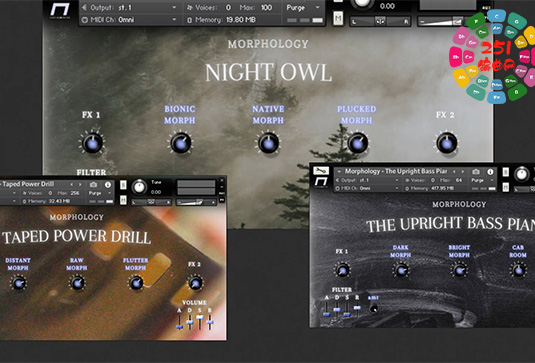Click the volume Decay slider in Taped Power Drill
The height and width of the screenshot is (363, 535).
point(190,322)
